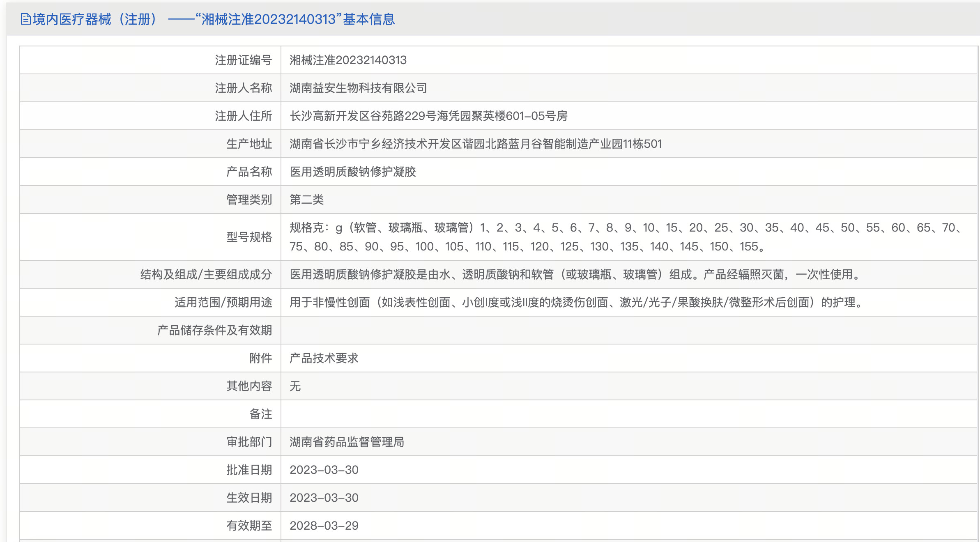Image resolution: width=980 pixels, height=542 pixels.
Task: Click the expiry date 2028-03-29
Action: click(324, 526)
